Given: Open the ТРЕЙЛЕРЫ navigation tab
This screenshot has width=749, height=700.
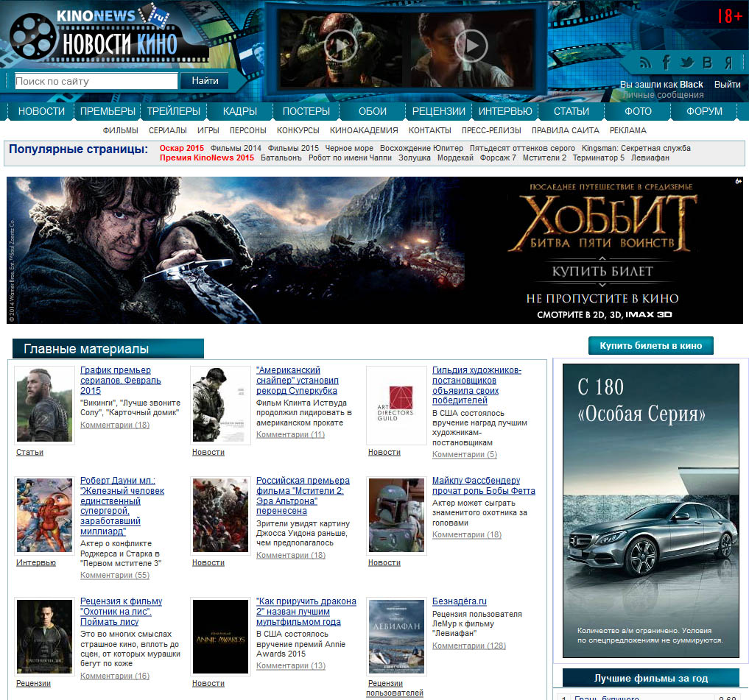Looking at the screenshot, I should 174,111.
